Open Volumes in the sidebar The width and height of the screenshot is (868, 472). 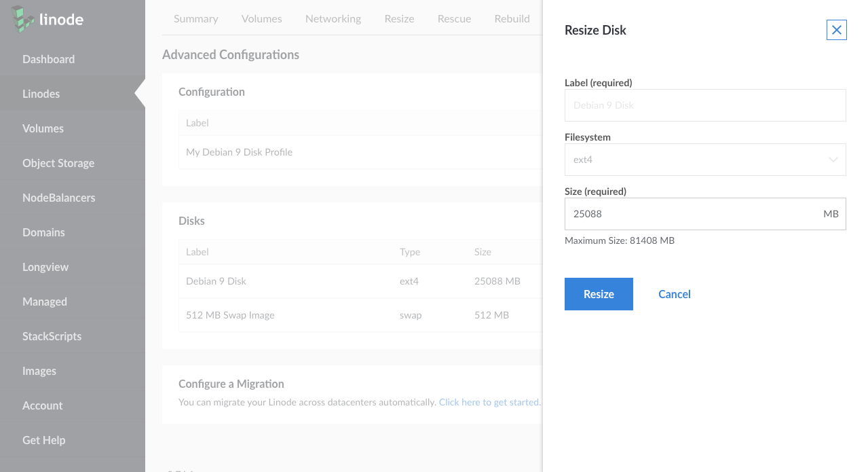coord(43,128)
